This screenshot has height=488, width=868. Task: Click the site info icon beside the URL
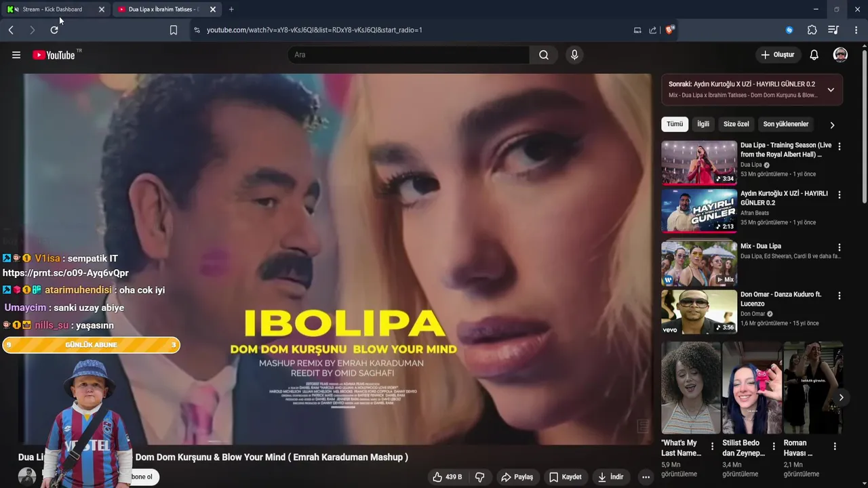point(197,30)
